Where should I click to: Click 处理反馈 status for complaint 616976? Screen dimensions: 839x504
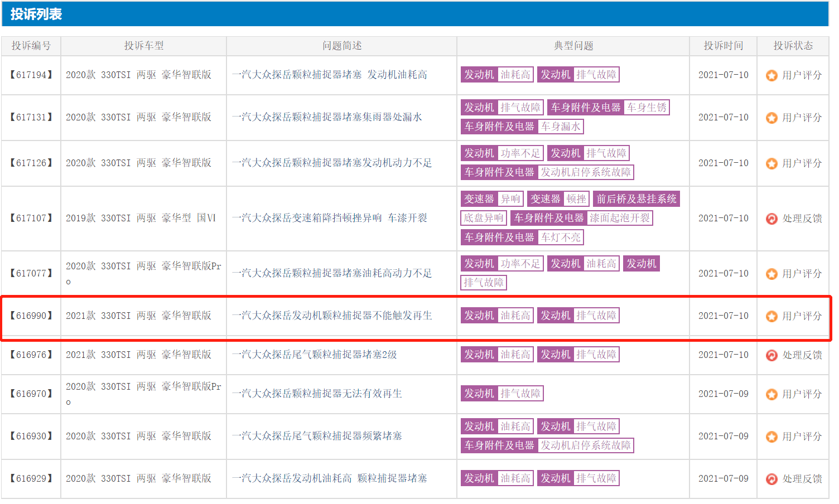click(x=802, y=355)
